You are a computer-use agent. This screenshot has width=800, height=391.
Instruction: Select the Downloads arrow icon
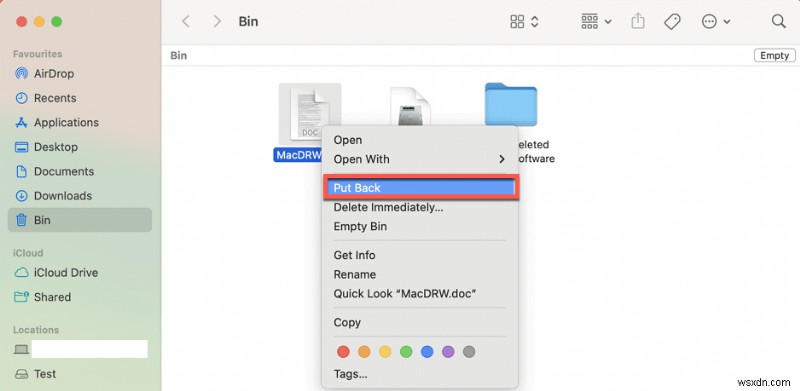[21, 196]
